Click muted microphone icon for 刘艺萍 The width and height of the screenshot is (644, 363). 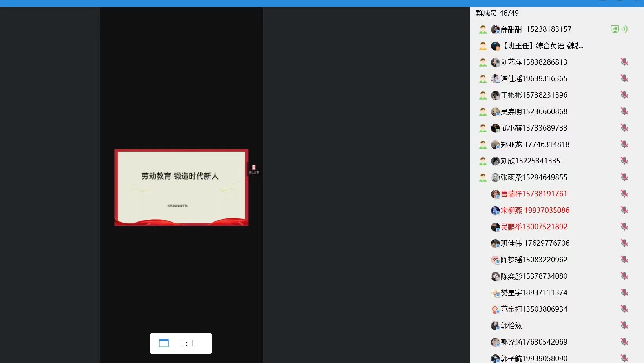[624, 62]
